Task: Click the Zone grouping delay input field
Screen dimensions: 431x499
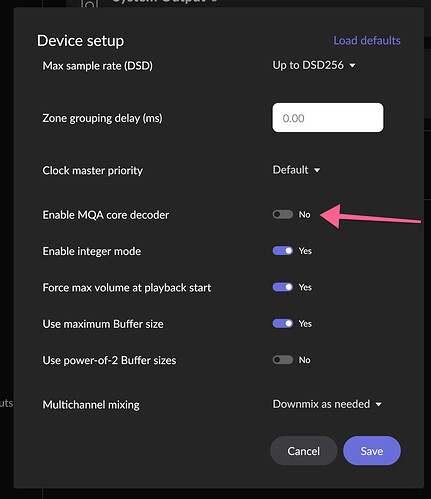Action: pyautogui.click(x=328, y=118)
